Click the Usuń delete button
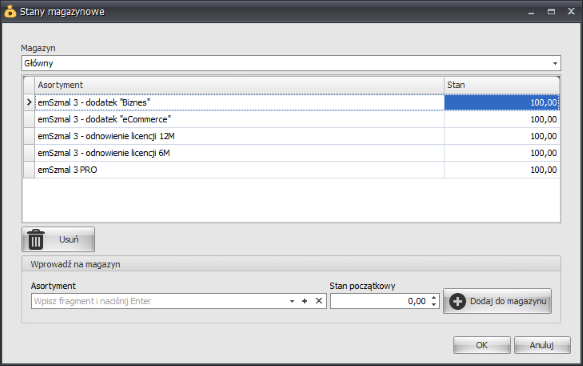 coord(58,239)
